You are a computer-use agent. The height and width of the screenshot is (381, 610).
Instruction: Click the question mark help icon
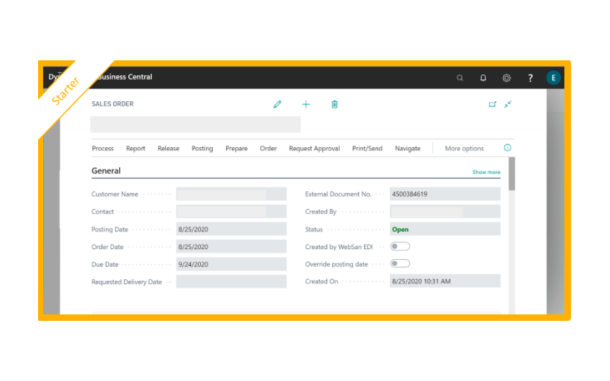(x=530, y=78)
